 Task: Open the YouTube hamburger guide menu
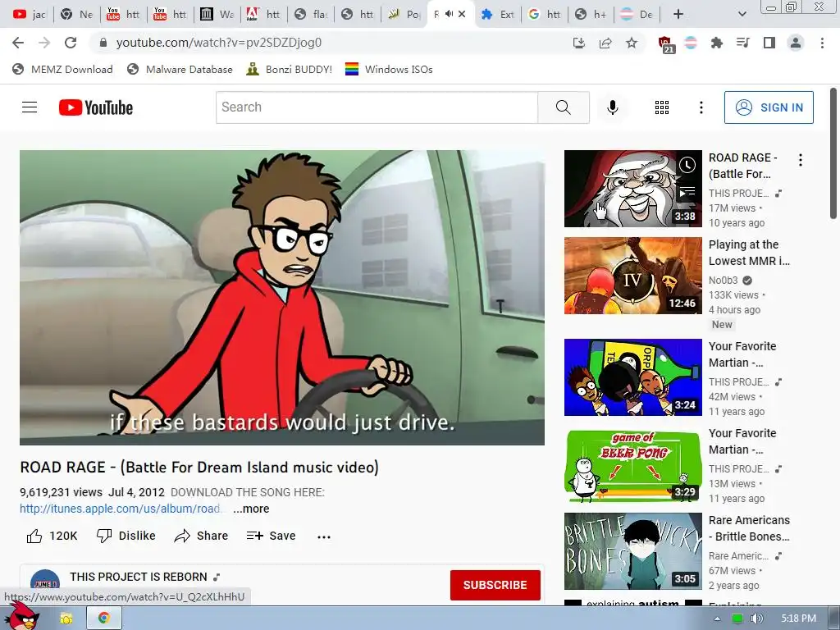(x=30, y=107)
